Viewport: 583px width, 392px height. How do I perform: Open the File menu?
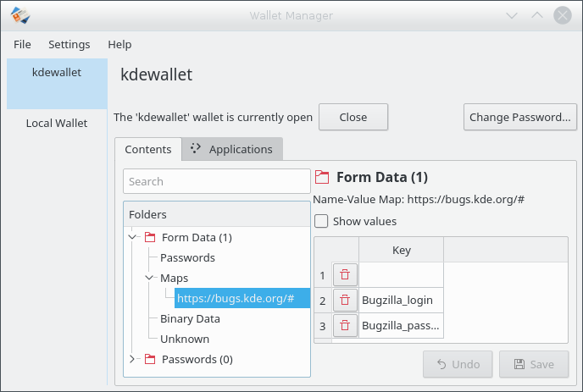[x=23, y=44]
